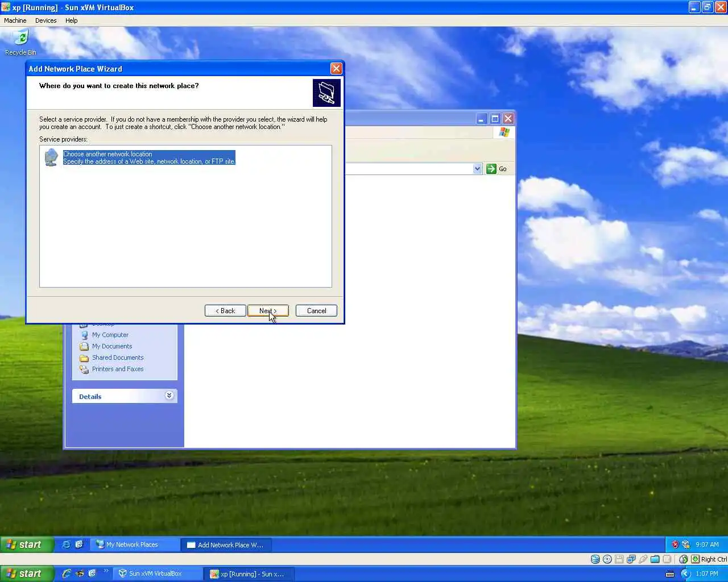Go back with the Back button
The height and width of the screenshot is (582, 728).
(x=225, y=311)
